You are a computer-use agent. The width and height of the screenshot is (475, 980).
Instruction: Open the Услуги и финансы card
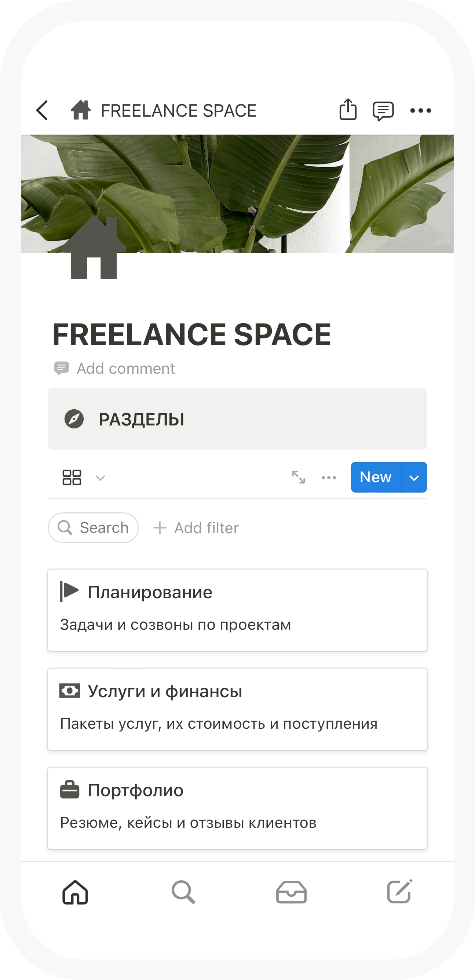[237, 709]
